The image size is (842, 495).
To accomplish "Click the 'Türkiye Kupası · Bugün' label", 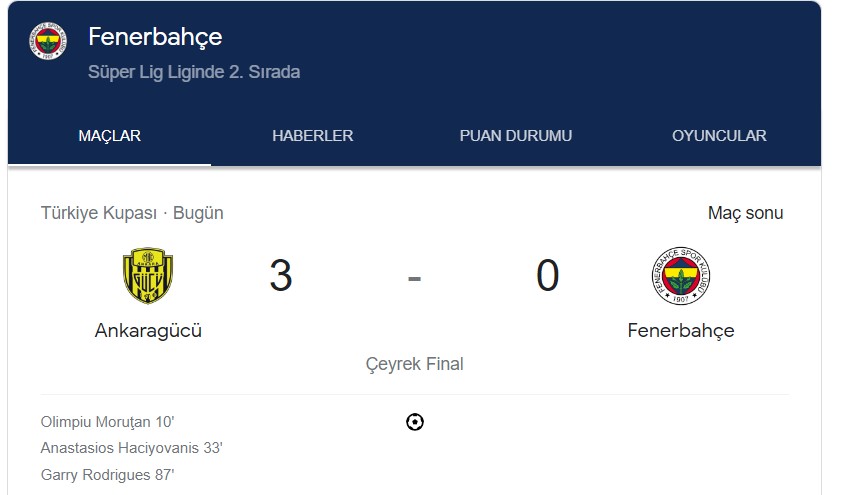I will click(132, 213).
